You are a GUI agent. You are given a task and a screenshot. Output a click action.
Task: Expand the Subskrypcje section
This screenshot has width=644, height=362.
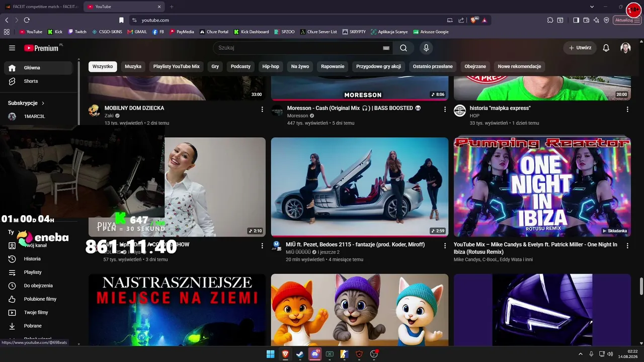pyautogui.click(x=26, y=103)
